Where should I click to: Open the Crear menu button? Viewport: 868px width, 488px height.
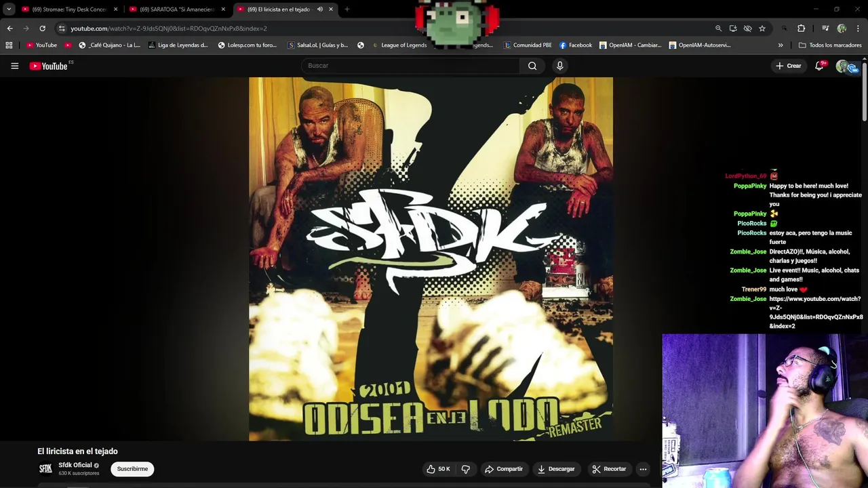coord(789,66)
